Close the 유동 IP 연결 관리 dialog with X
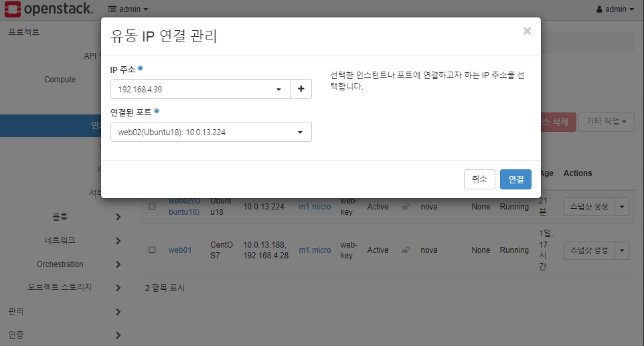This screenshot has width=644, height=346. tap(527, 31)
